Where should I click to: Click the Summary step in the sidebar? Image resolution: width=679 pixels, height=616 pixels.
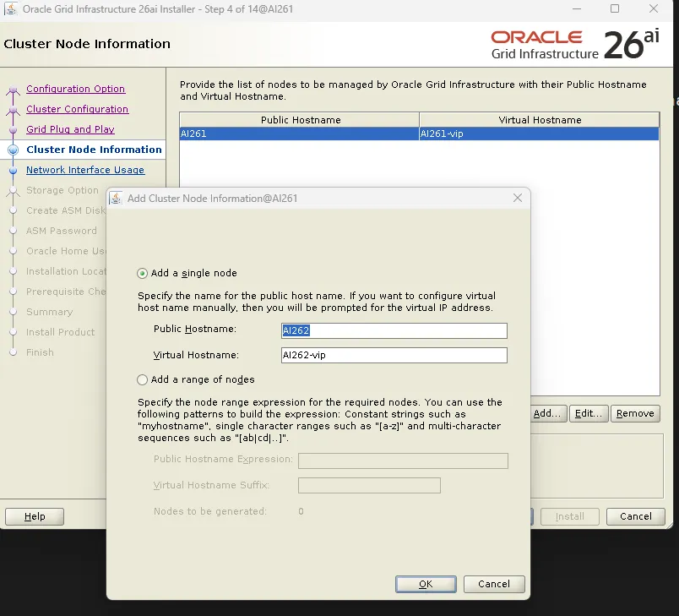point(49,312)
